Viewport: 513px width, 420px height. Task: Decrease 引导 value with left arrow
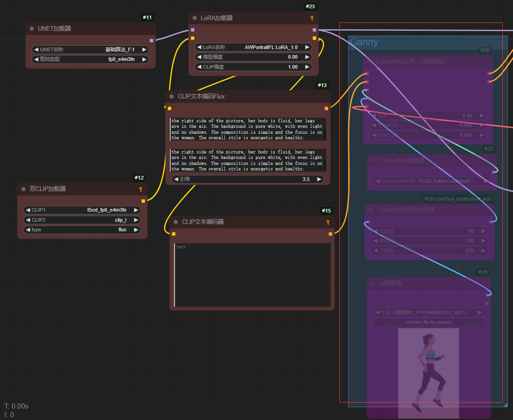tap(176, 179)
